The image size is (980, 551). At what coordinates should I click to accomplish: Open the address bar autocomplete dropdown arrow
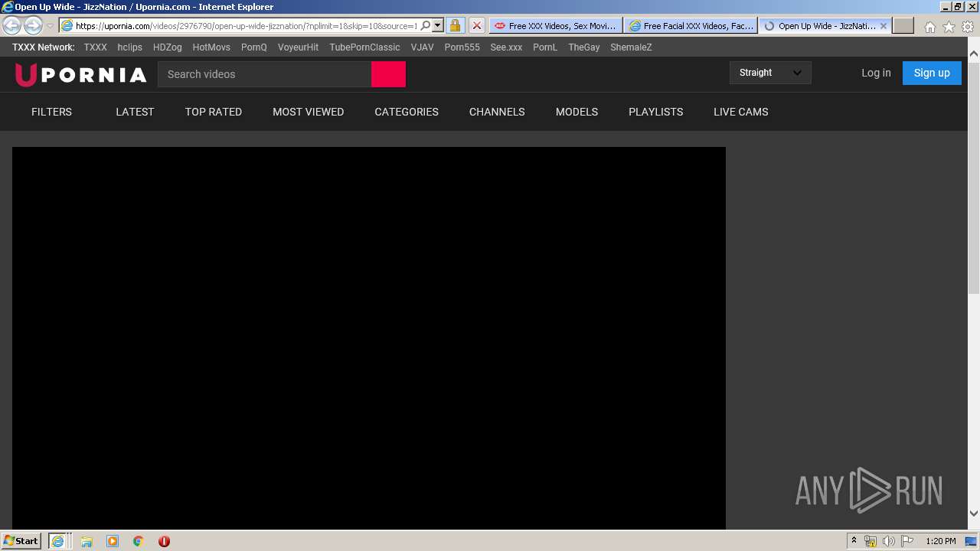(x=438, y=25)
